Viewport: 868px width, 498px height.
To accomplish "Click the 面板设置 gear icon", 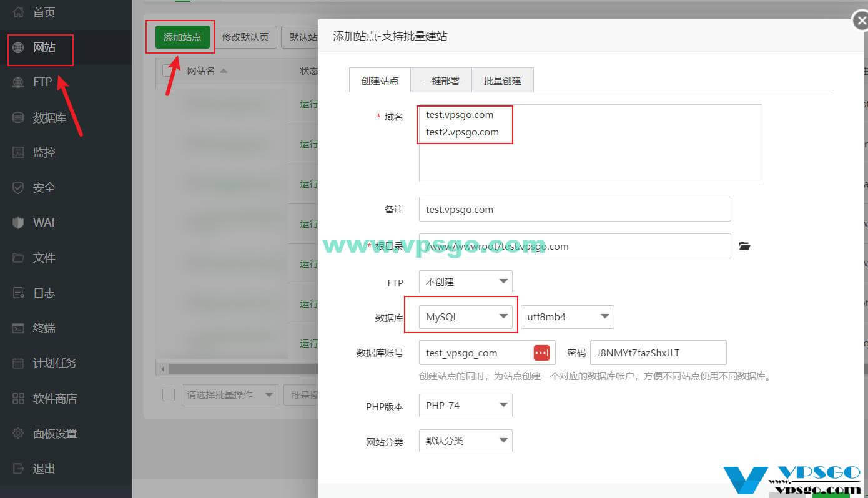I will [19, 433].
